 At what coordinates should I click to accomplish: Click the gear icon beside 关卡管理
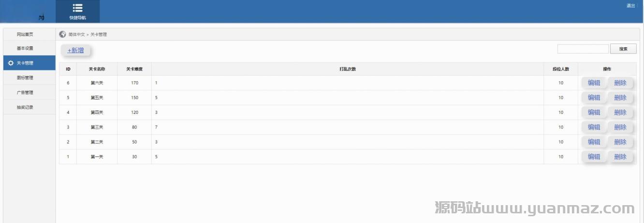coord(11,63)
